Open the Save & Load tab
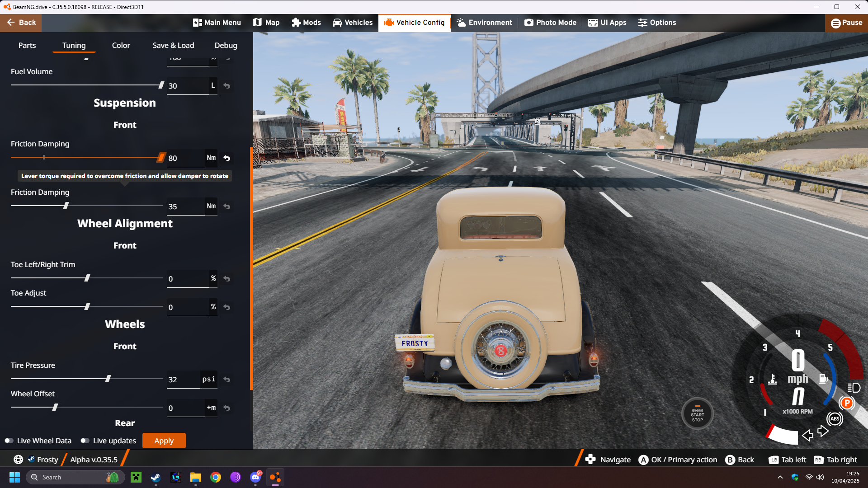Image resolution: width=868 pixels, height=488 pixels. tap(173, 45)
